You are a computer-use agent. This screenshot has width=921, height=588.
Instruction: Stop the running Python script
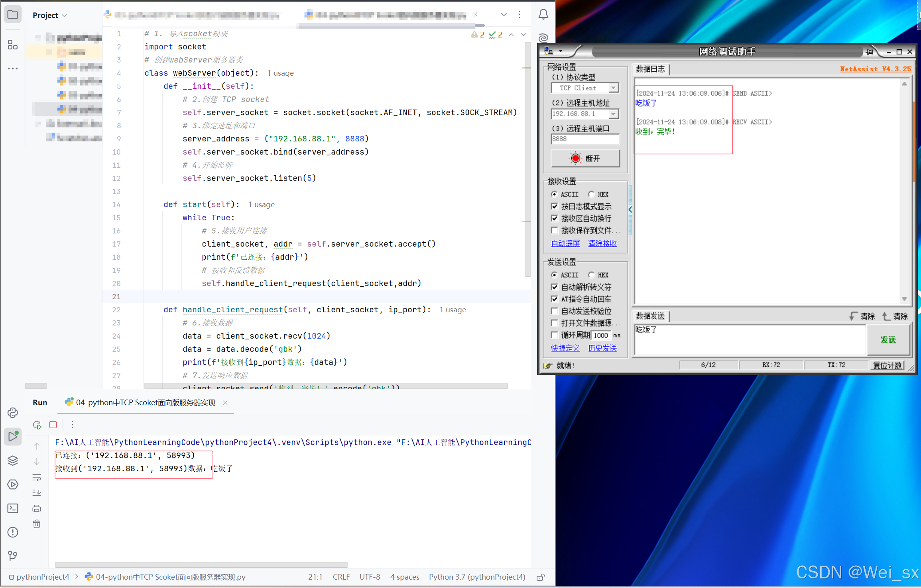(x=53, y=425)
